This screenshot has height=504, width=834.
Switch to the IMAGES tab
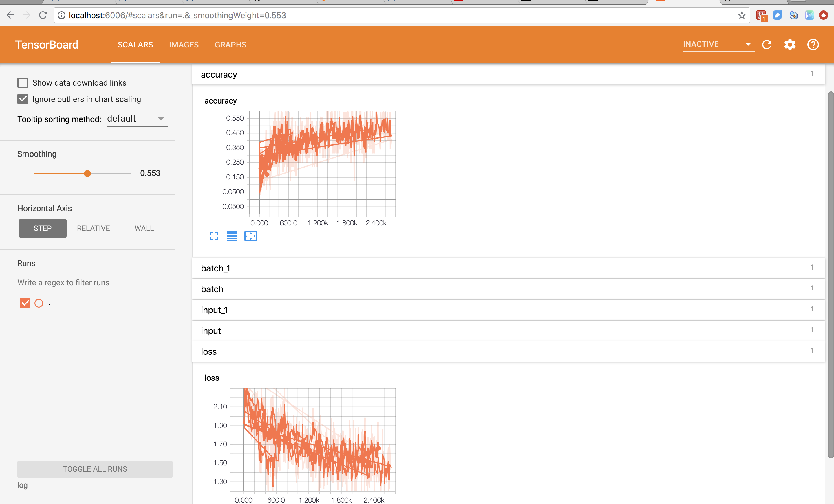click(x=184, y=45)
